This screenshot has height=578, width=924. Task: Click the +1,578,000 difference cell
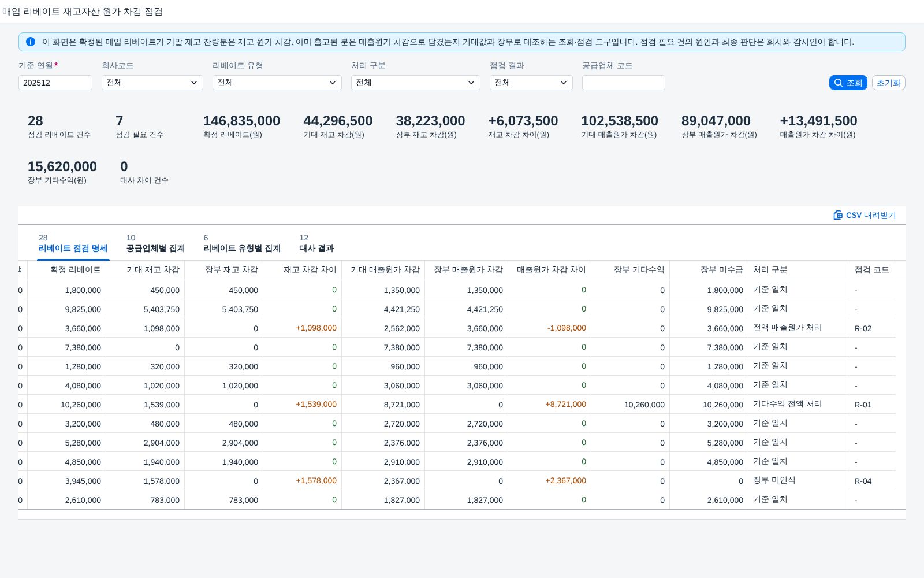pos(303,480)
